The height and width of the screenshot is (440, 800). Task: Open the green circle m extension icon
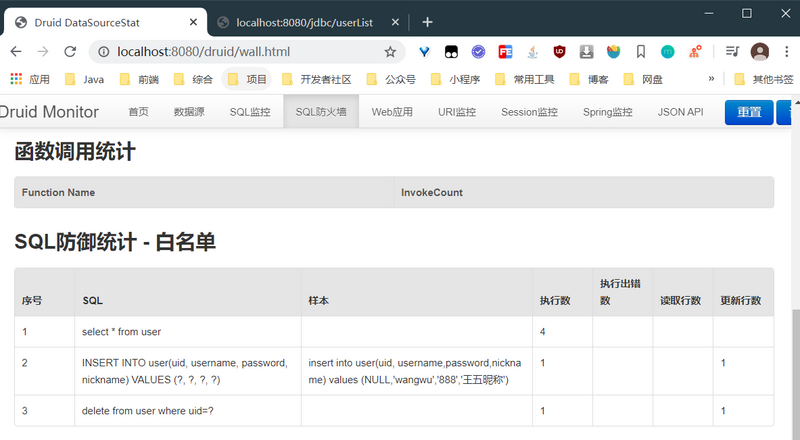tap(667, 52)
